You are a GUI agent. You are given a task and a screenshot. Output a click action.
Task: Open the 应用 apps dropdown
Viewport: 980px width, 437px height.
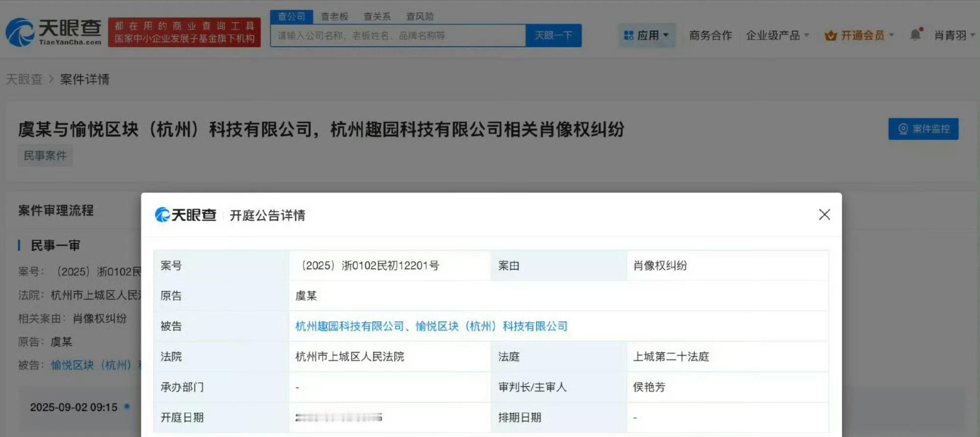[x=647, y=35]
